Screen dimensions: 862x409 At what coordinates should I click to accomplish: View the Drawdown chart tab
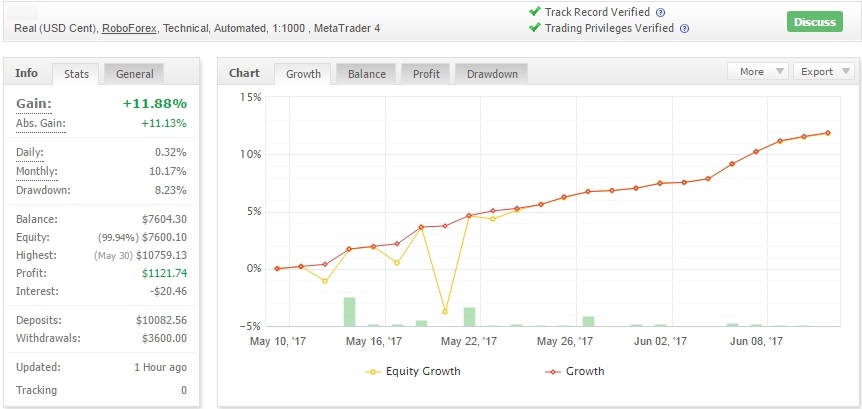(x=491, y=74)
